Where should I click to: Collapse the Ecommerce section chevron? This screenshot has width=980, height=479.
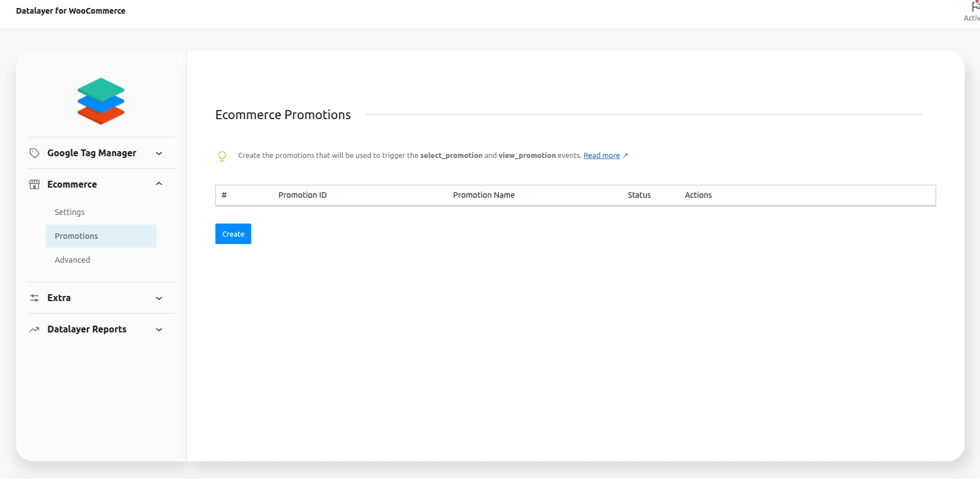tap(159, 184)
